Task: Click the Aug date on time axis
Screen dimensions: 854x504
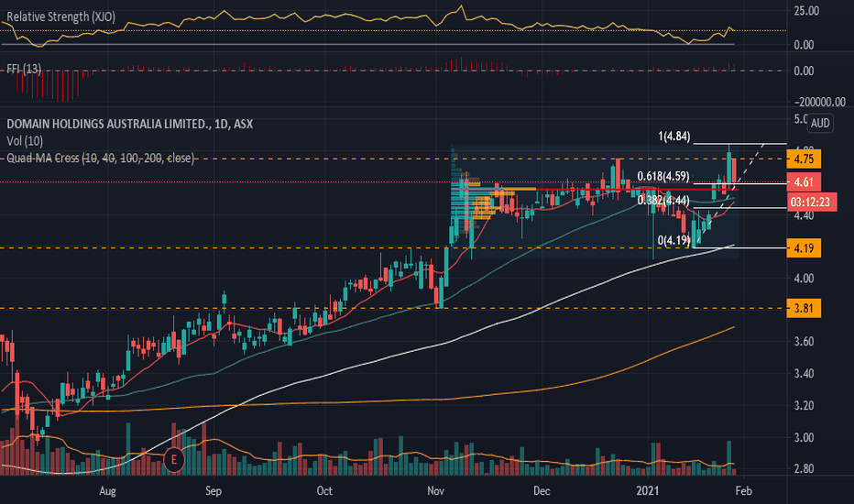Action: coord(107,491)
